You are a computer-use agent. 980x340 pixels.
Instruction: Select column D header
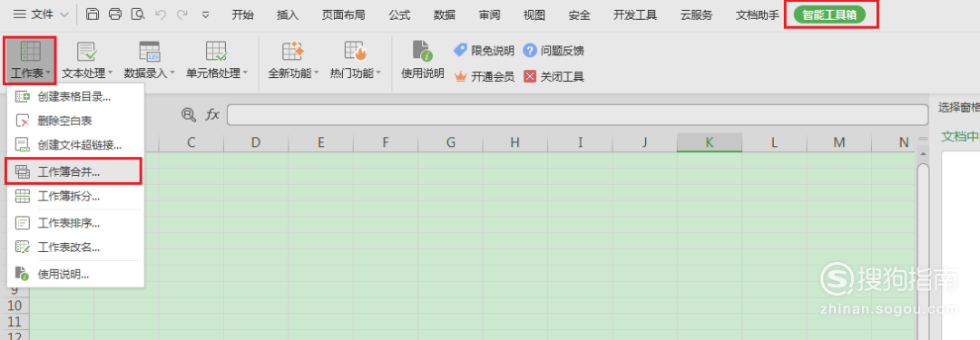click(x=256, y=142)
